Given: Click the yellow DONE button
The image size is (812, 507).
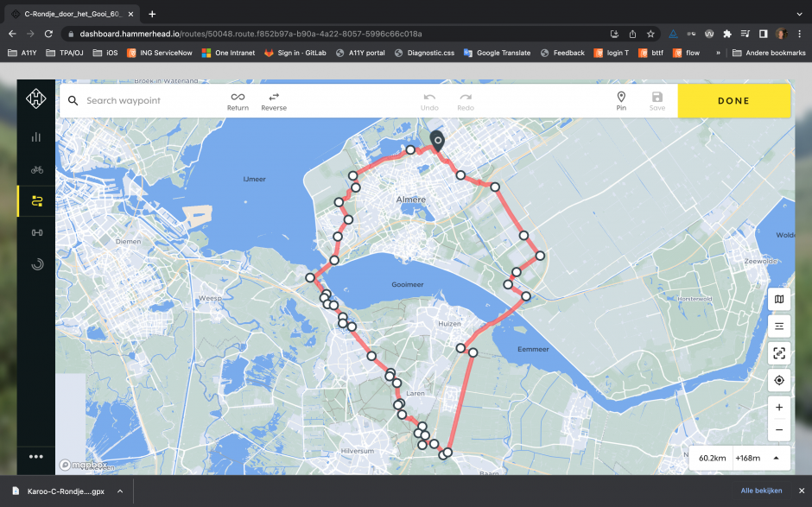Looking at the screenshot, I should point(733,101).
